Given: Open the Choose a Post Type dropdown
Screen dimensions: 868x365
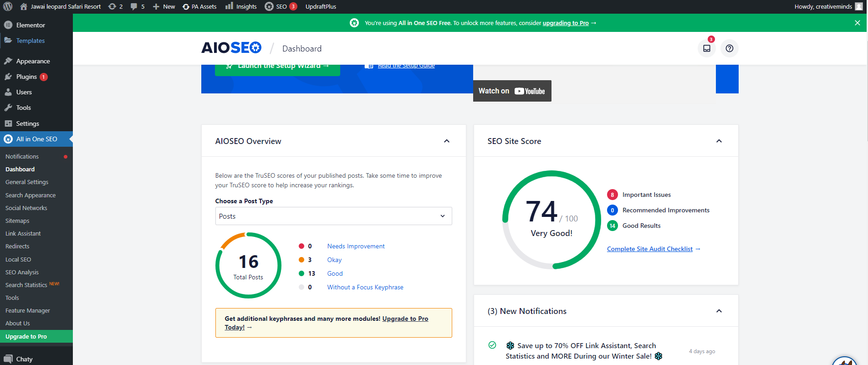Looking at the screenshot, I should 334,216.
